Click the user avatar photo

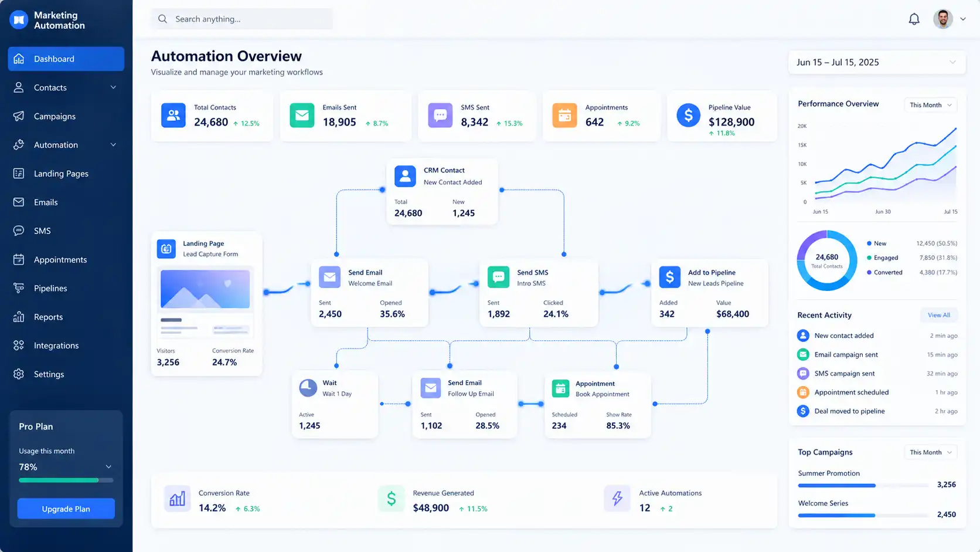(x=943, y=19)
